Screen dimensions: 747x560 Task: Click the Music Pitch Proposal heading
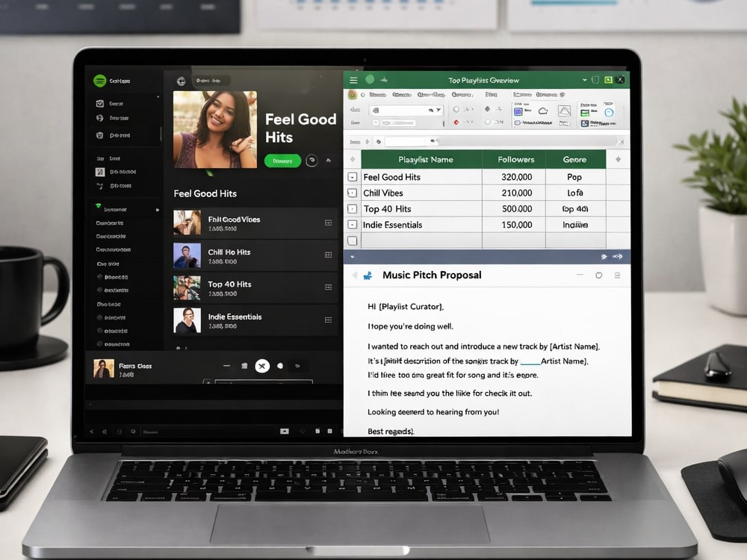[x=432, y=275]
